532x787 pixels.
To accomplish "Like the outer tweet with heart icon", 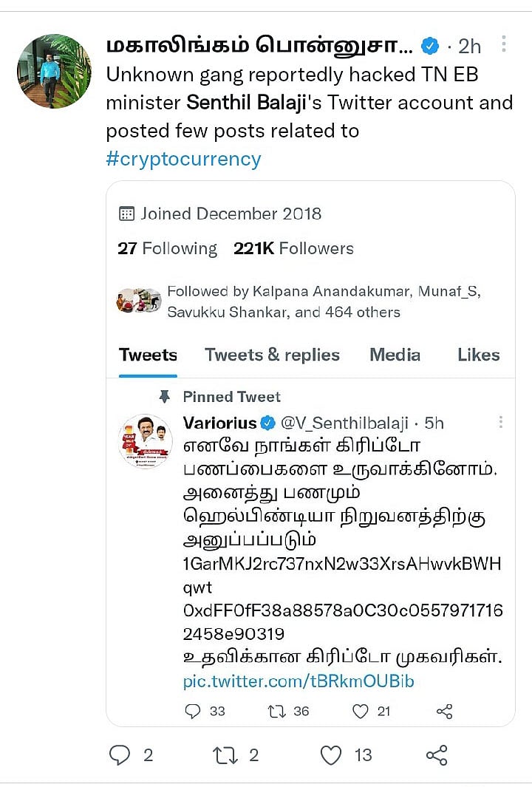I will point(331,754).
